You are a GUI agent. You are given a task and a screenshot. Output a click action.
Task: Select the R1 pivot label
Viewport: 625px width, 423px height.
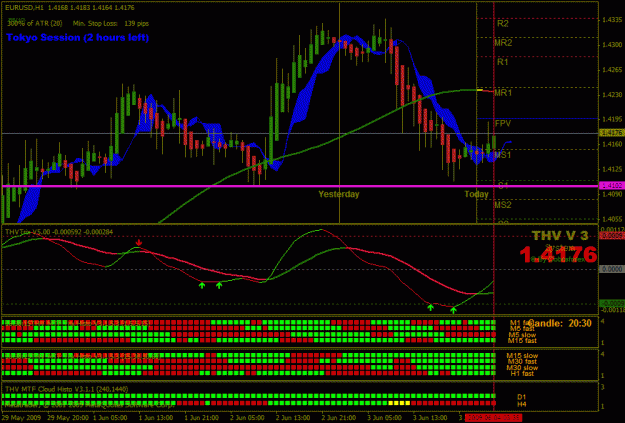click(503, 62)
